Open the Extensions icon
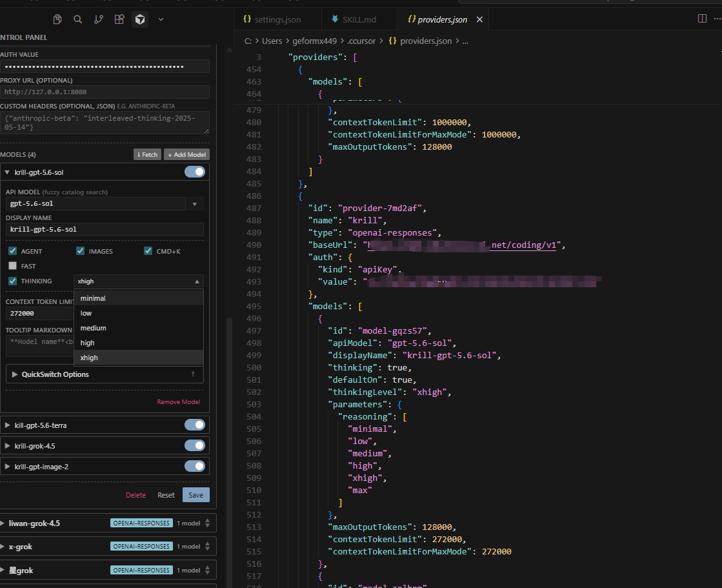 click(119, 19)
